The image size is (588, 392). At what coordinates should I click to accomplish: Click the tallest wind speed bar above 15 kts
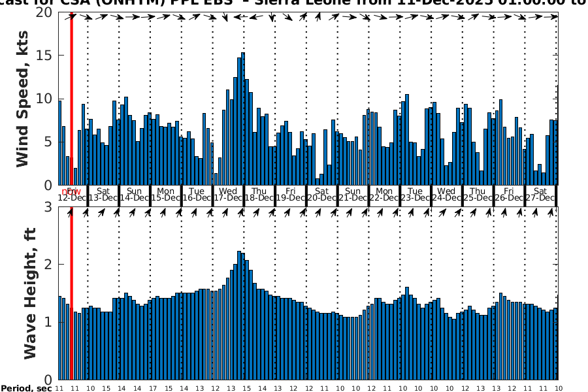[x=243, y=118]
